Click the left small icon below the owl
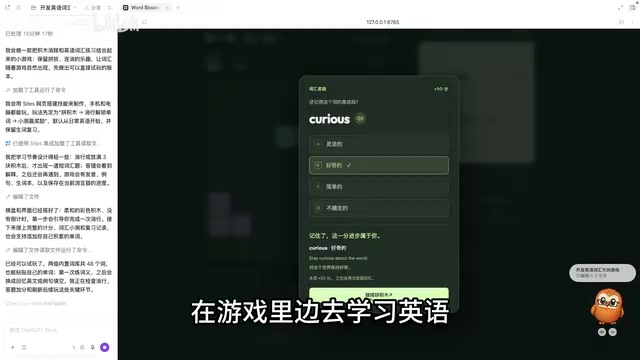 tap(602, 332)
